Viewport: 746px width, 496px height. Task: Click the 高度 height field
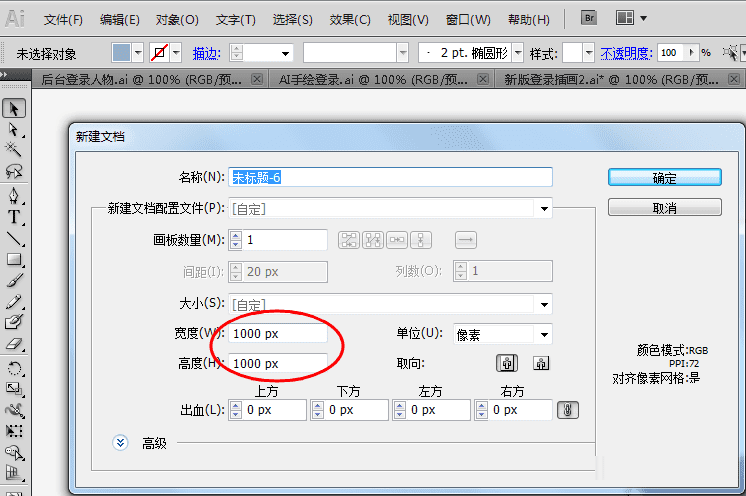point(277,364)
